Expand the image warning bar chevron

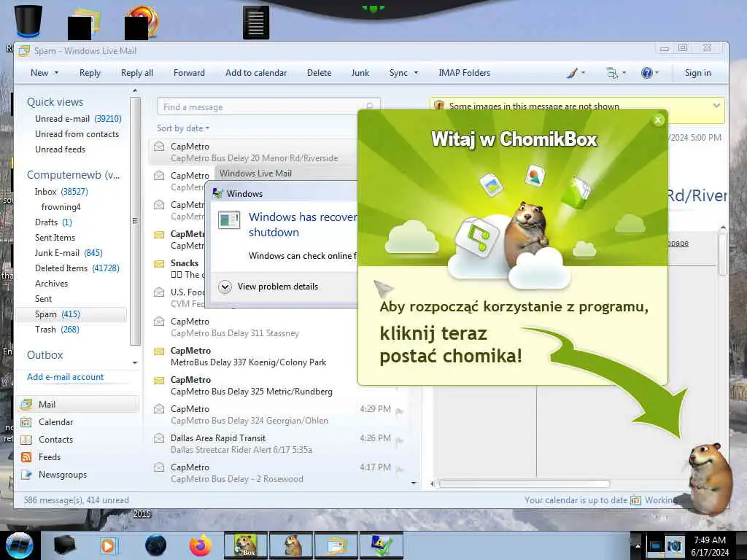click(x=716, y=106)
